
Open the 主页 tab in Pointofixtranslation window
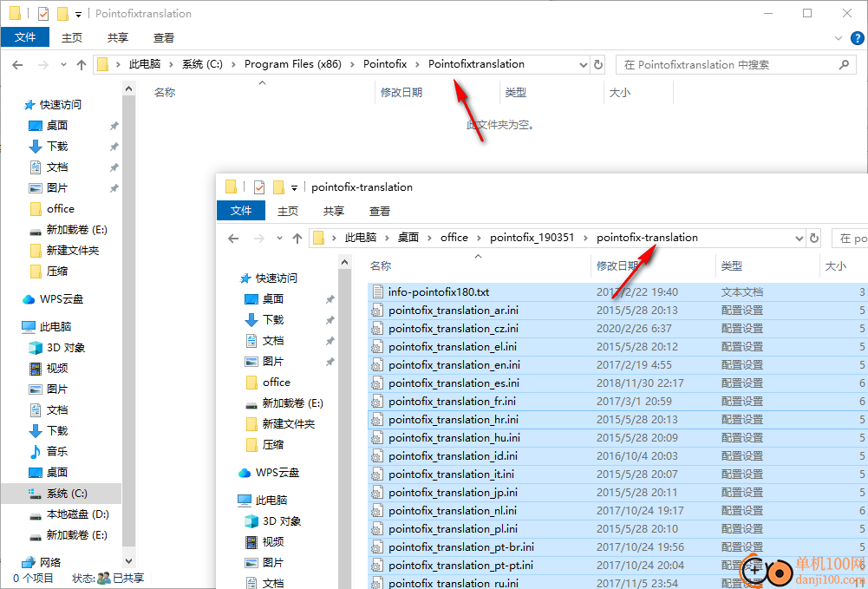[x=71, y=37]
